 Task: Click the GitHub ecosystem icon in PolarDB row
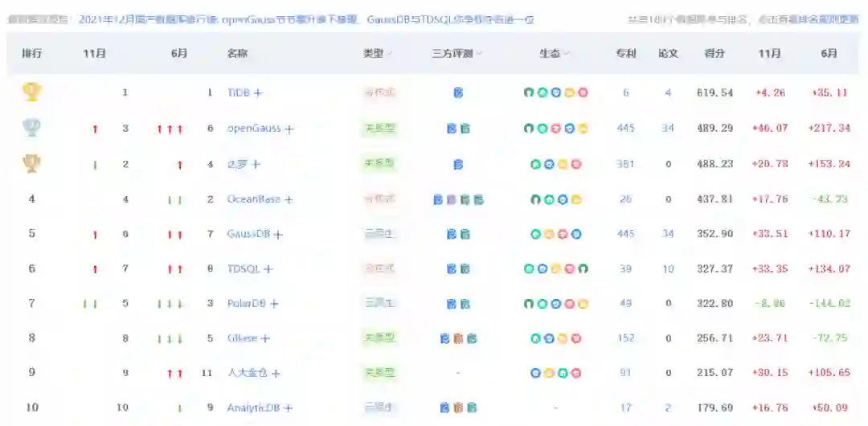pyautogui.click(x=529, y=304)
